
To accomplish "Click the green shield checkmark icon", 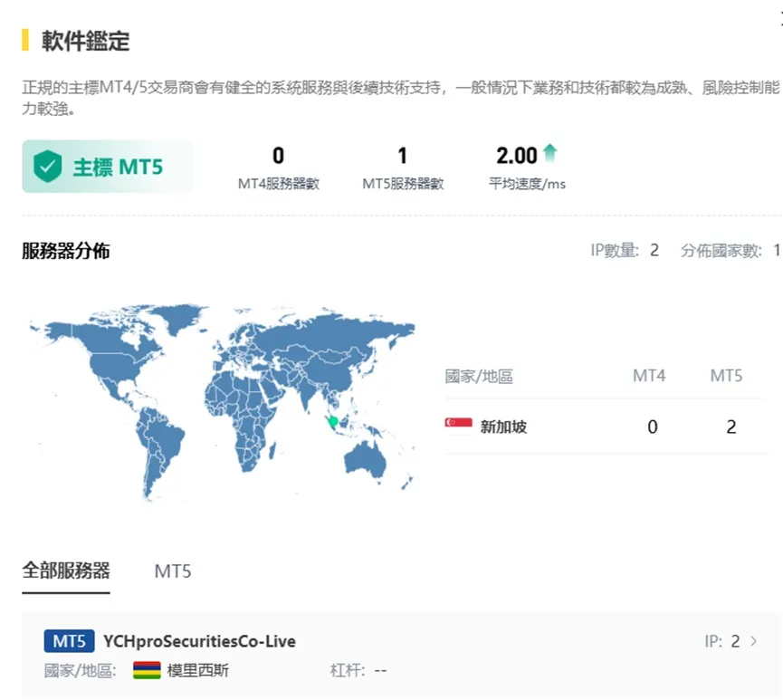I will [47, 167].
